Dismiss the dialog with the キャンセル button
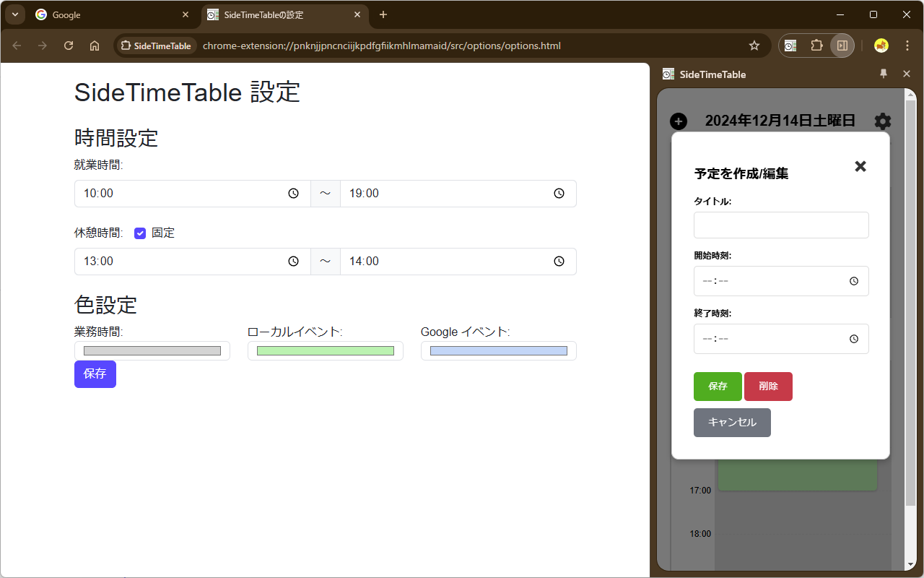 [x=731, y=422]
